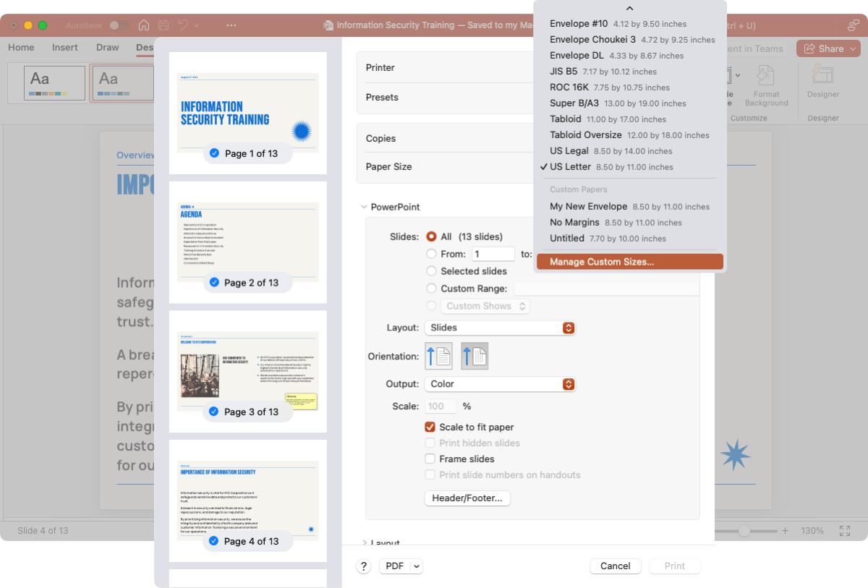The height and width of the screenshot is (588, 868).
Task: Click the help question mark button
Action: coord(364,566)
